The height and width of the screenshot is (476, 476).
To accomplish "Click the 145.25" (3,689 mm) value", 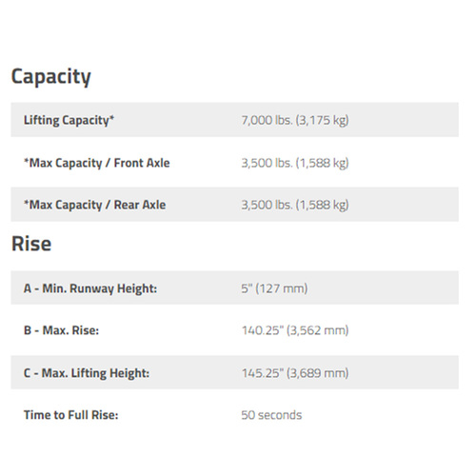I will (295, 373).
